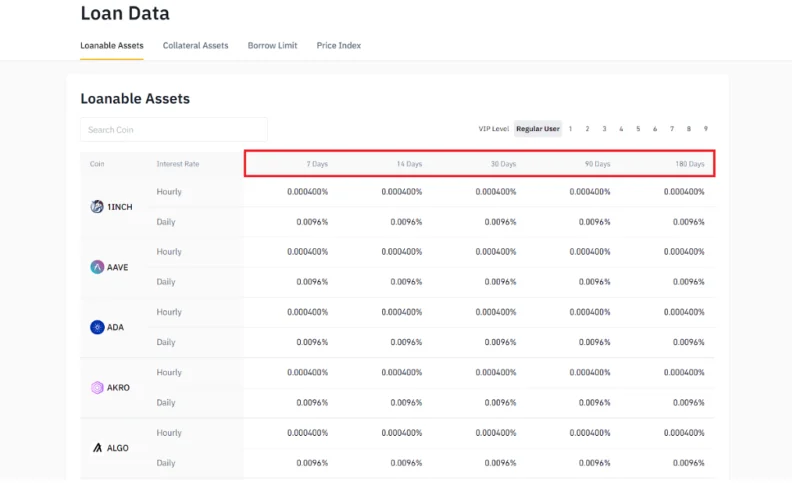
Task: Click the 1INCH Daily row label
Action: coord(166,222)
